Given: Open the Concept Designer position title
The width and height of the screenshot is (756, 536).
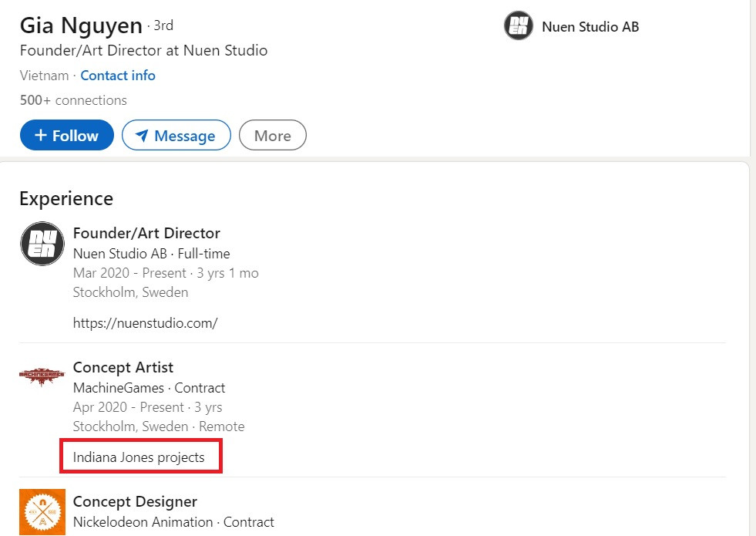Looking at the screenshot, I should click(135, 502).
